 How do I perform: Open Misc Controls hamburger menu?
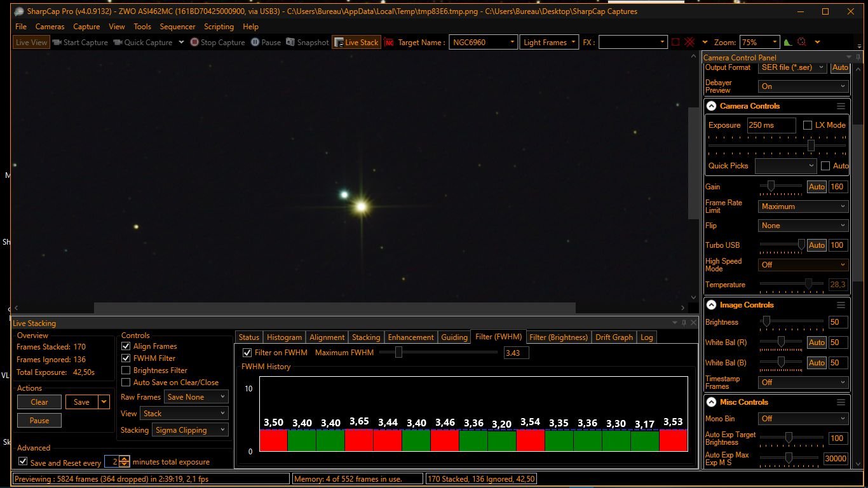pyautogui.click(x=841, y=402)
